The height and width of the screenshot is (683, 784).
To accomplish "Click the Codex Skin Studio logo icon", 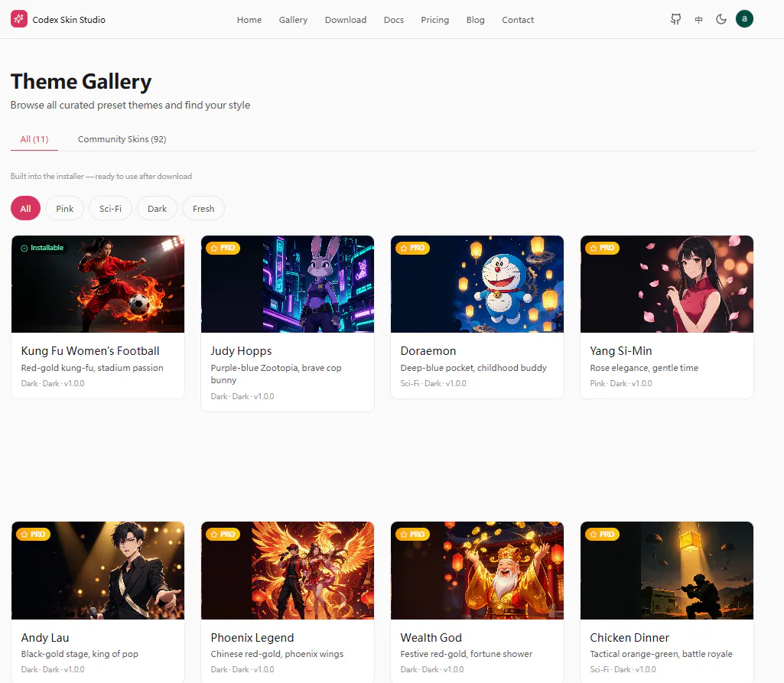I will pyautogui.click(x=19, y=19).
